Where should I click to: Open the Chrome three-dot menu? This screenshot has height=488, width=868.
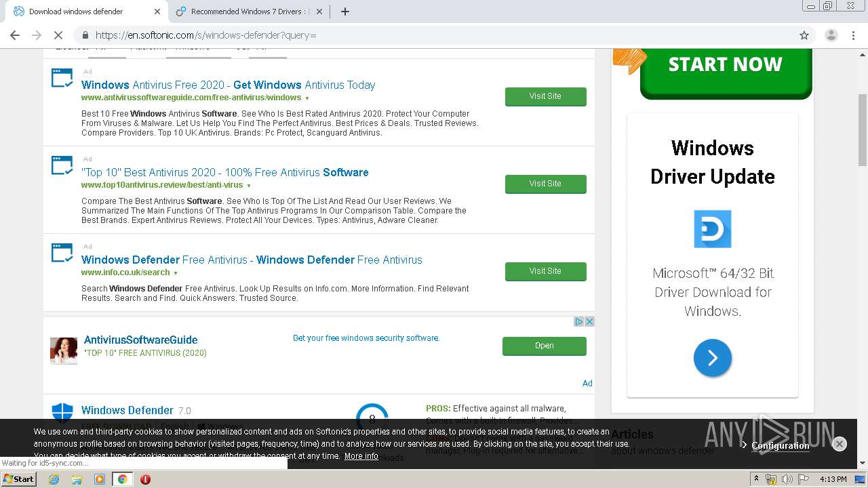click(x=854, y=35)
